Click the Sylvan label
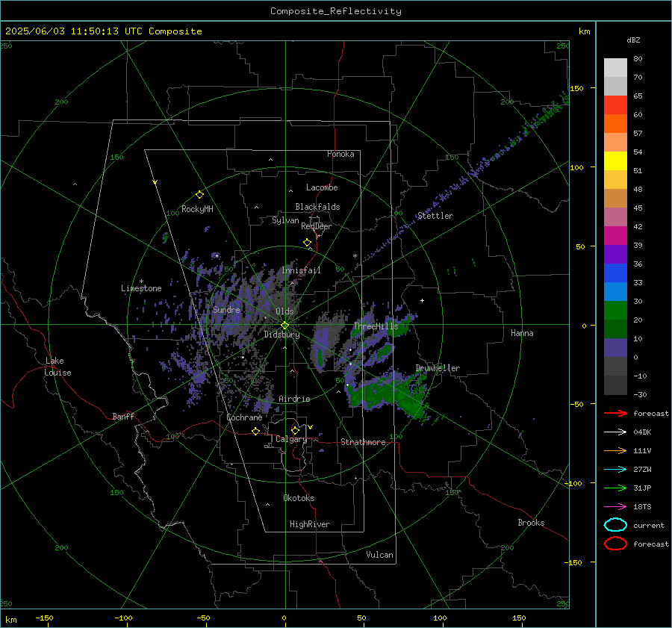The height and width of the screenshot is (628, 672). (x=285, y=220)
